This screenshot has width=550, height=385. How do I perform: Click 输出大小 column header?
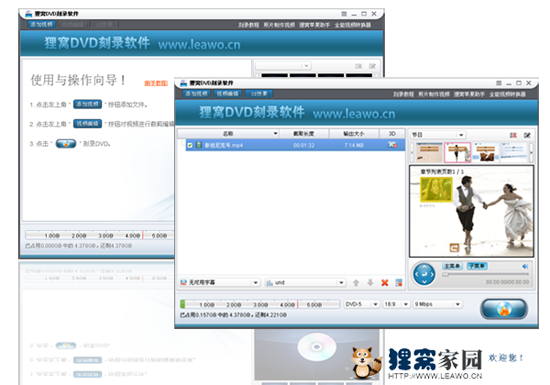pos(354,134)
